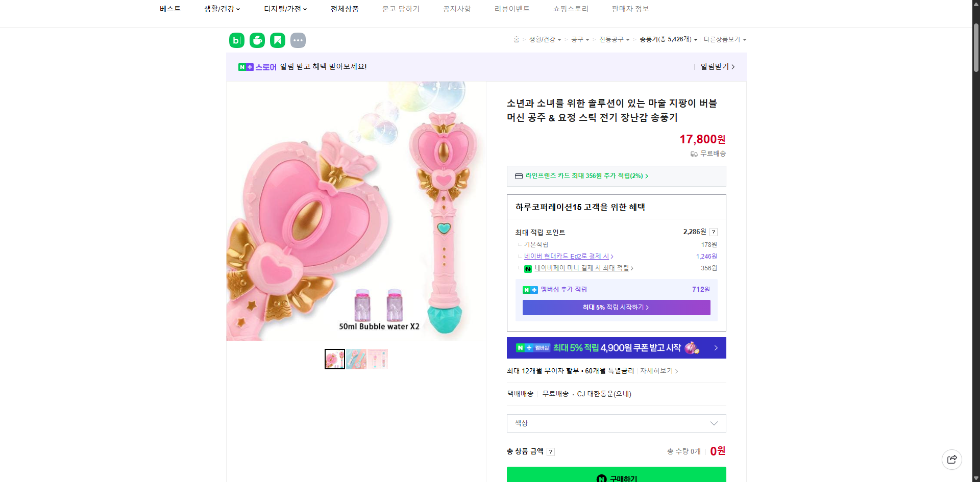Open the 생활/건강 breadcrumb dropdown
This screenshot has width=980, height=482.
tap(543, 39)
